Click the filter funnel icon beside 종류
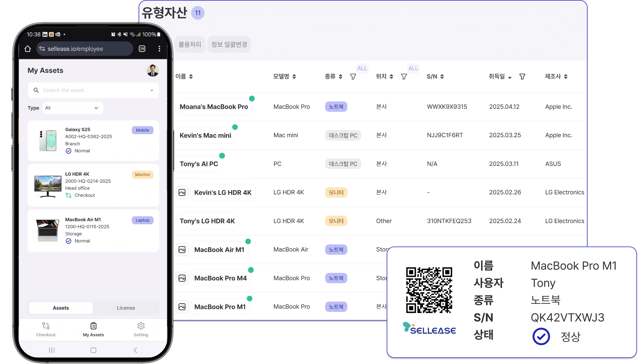Screen dimensions: 638x364 pyautogui.click(x=353, y=77)
